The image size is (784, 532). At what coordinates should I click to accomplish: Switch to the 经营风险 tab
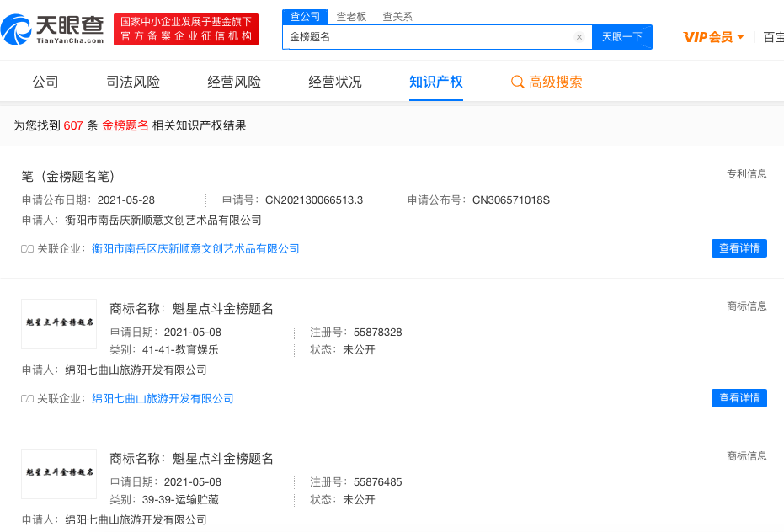point(234,82)
